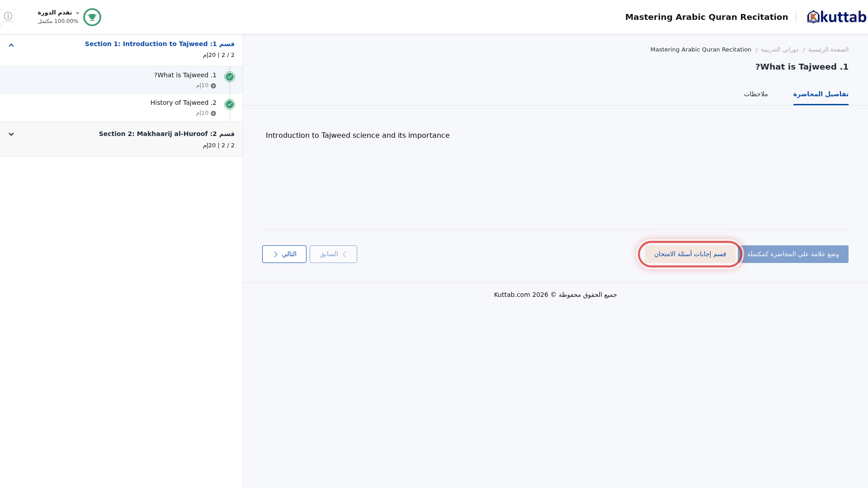Switch to the ملاحظات tab
Viewport: 868px width, 488px height.
[x=756, y=94]
